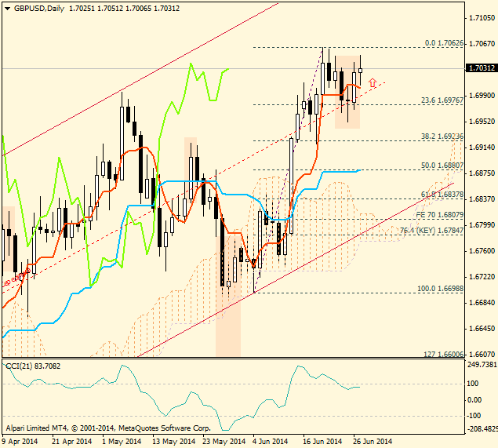Click the 4 Jun 2014 date label
This screenshot has width=498, height=448.
tap(271, 442)
